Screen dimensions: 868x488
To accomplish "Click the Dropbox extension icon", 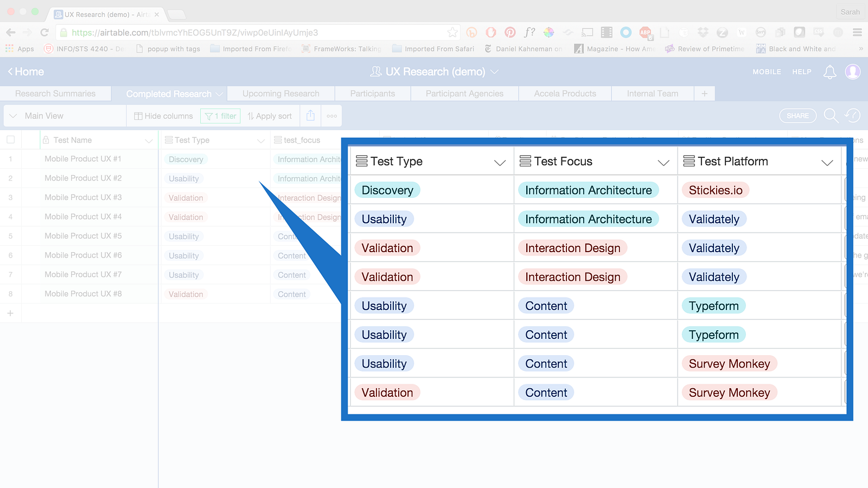I will (703, 33).
